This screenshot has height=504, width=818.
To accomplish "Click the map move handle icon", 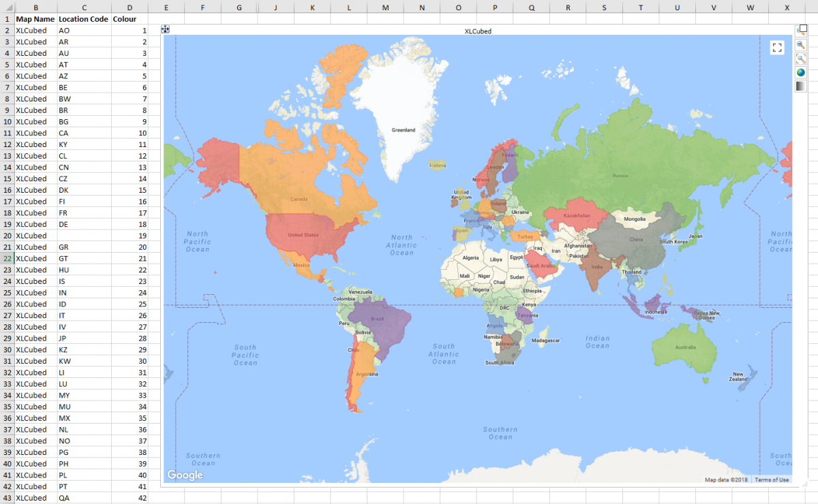I will point(165,29).
